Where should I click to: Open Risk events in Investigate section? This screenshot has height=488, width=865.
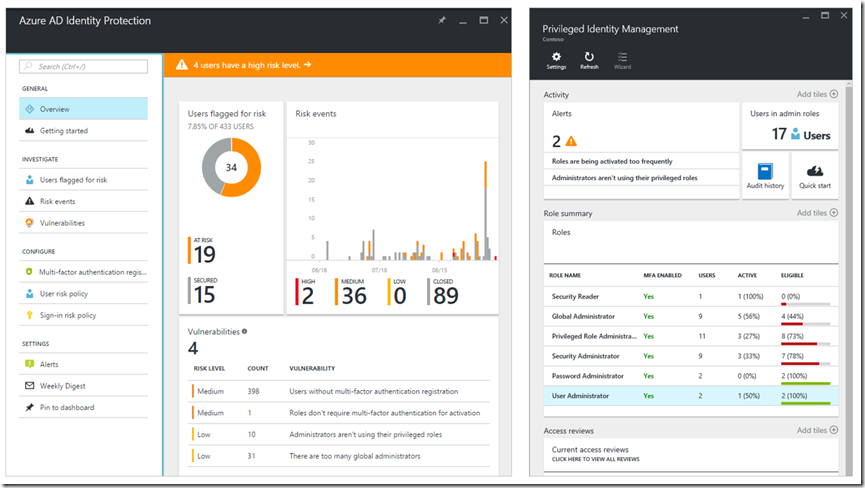[x=83, y=201]
